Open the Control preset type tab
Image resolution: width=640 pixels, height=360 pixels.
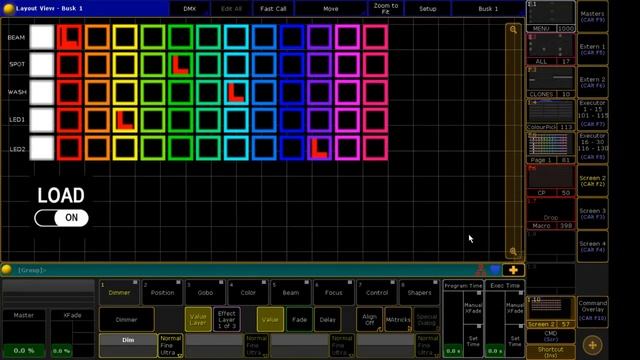(x=376, y=292)
